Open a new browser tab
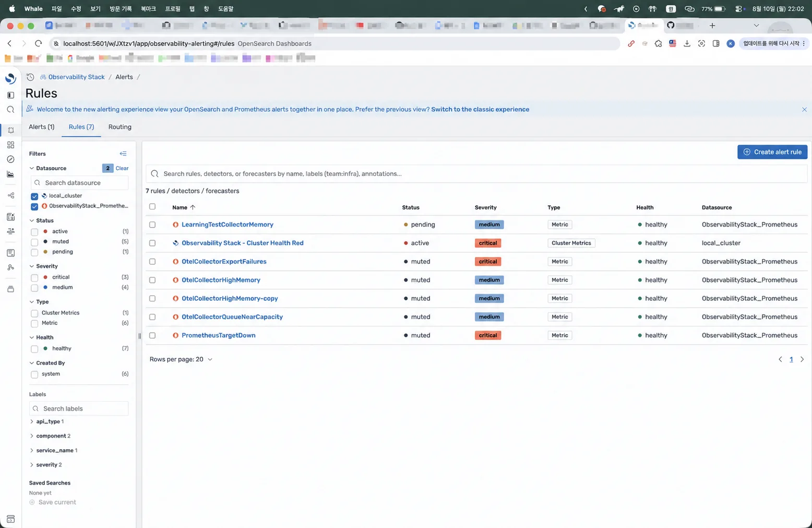Screen dimensions: 812x528 click(x=712, y=25)
